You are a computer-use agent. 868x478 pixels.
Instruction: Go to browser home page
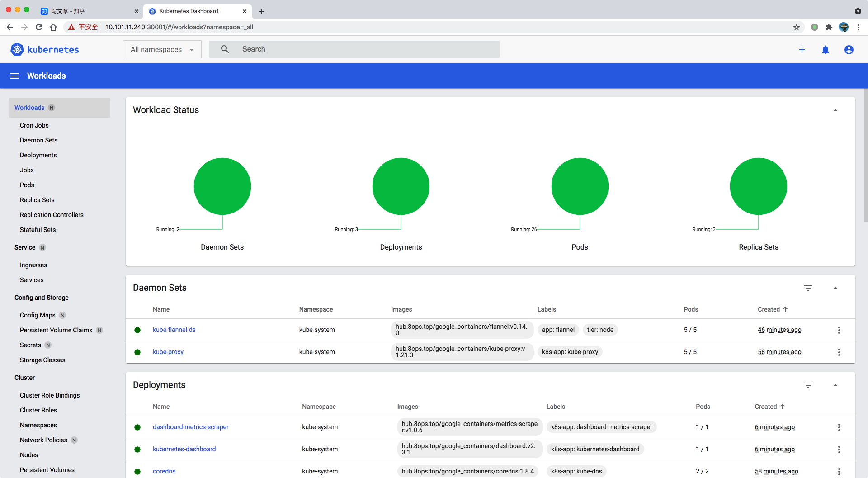pos(53,27)
